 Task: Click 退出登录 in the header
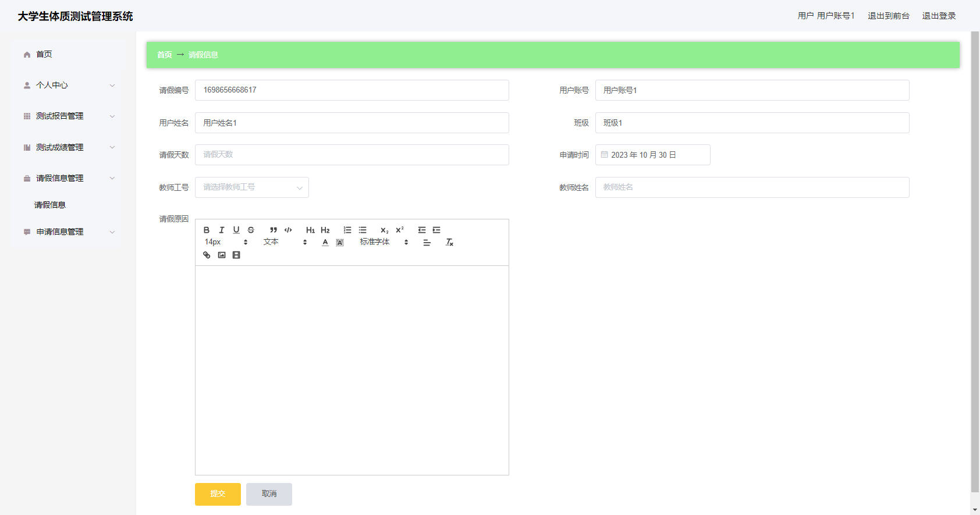939,16
